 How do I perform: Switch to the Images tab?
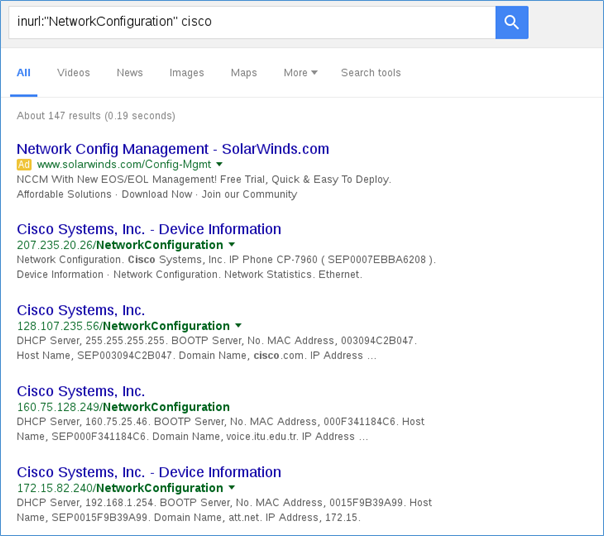(186, 73)
